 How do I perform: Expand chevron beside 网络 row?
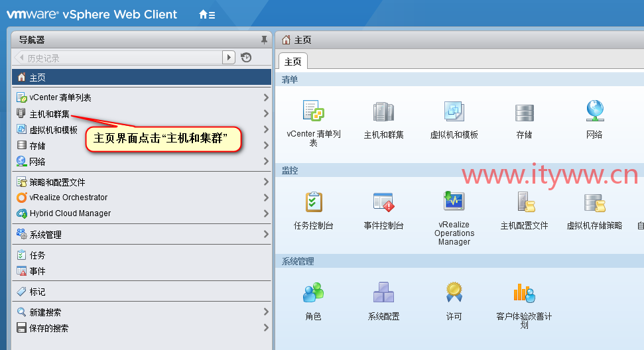266,161
